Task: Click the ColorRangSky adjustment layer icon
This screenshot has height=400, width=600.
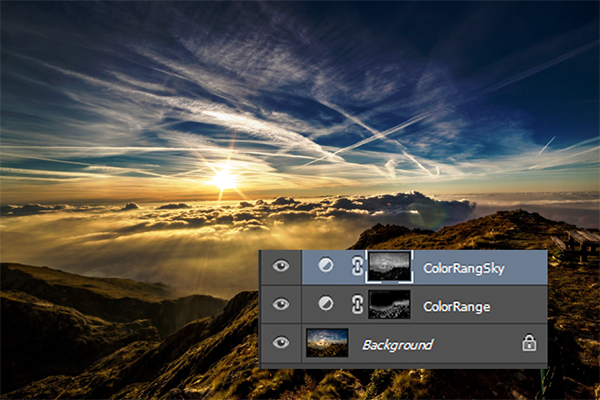Action: (325, 267)
